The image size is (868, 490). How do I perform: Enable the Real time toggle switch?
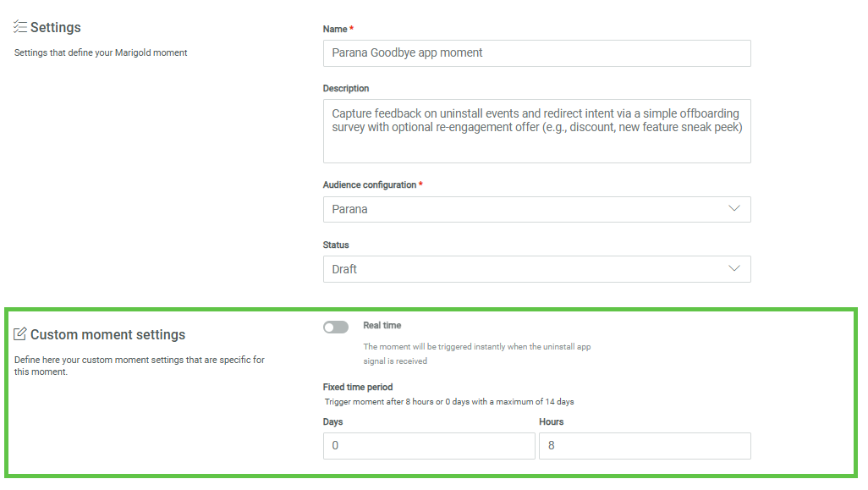pyautogui.click(x=336, y=328)
